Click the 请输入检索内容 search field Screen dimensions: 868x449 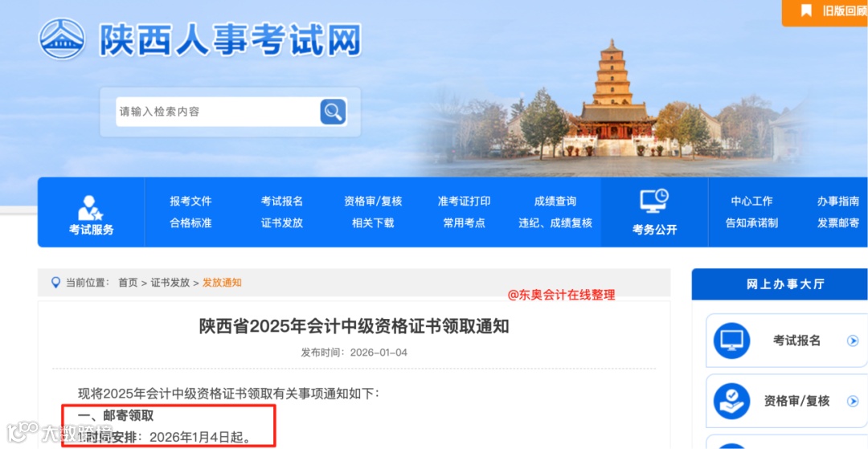click(218, 112)
